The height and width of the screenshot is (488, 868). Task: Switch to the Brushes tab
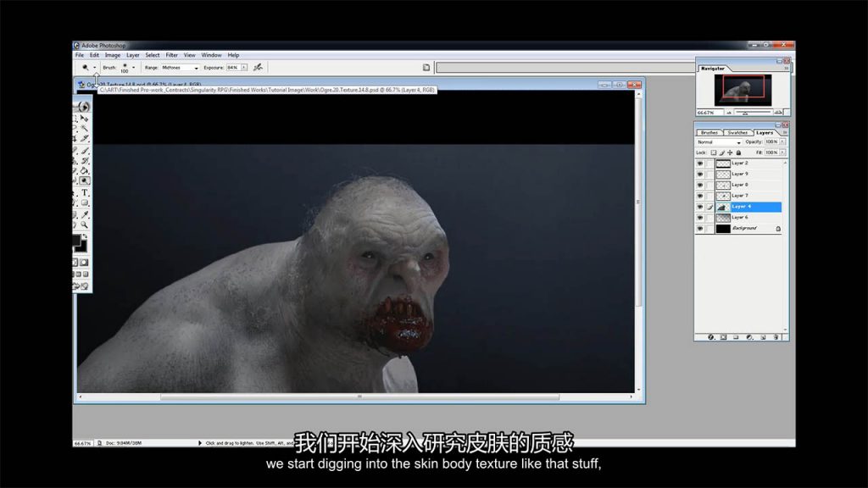(x=709, y=133)
